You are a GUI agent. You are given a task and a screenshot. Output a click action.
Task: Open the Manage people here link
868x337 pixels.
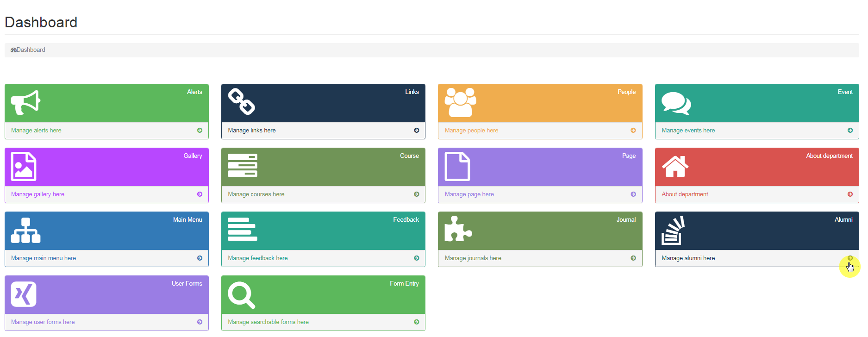(471, 131)
